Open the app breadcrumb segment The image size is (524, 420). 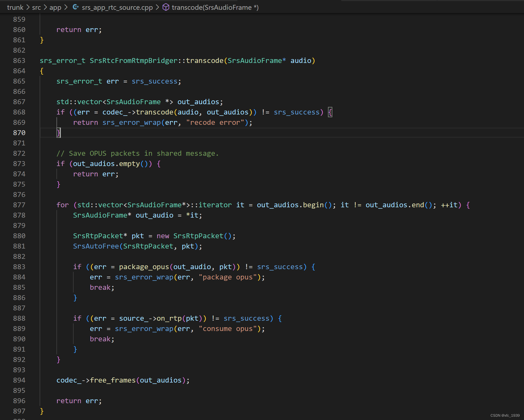pyautogui.click(x=55, y=7)
